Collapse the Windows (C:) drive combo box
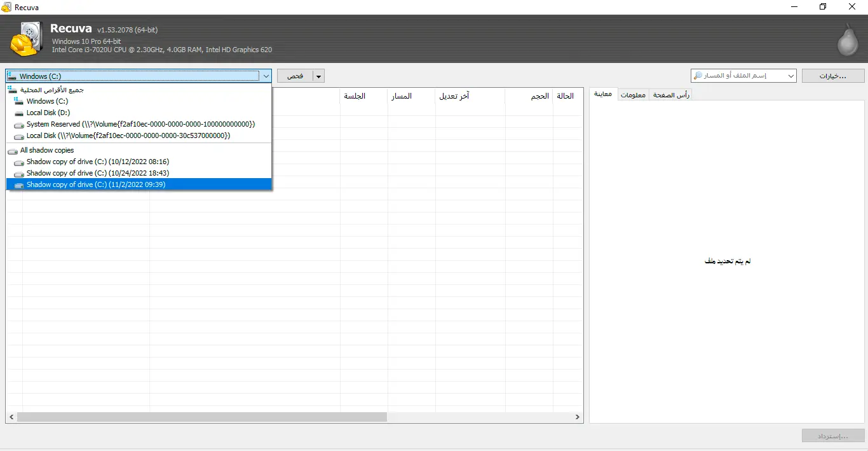 (265, 76)
